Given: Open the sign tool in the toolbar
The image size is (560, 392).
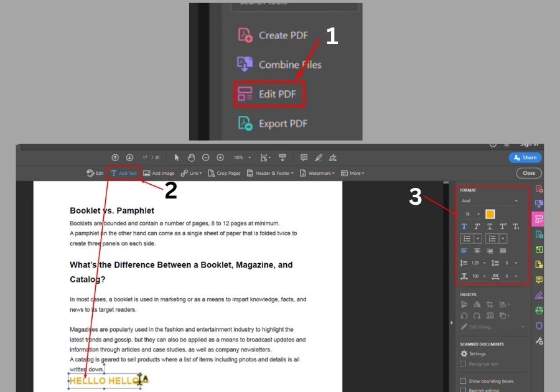Looking at the screenshot, I should point(333,157).
